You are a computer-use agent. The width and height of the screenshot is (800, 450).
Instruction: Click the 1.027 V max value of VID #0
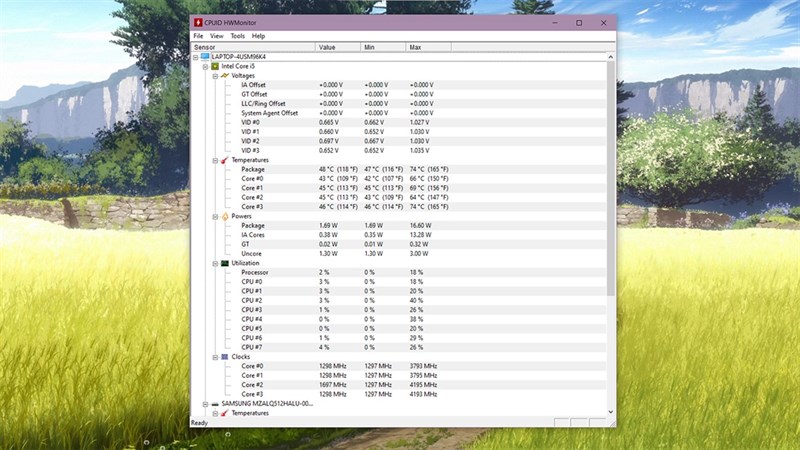click(x=419, y=122)
